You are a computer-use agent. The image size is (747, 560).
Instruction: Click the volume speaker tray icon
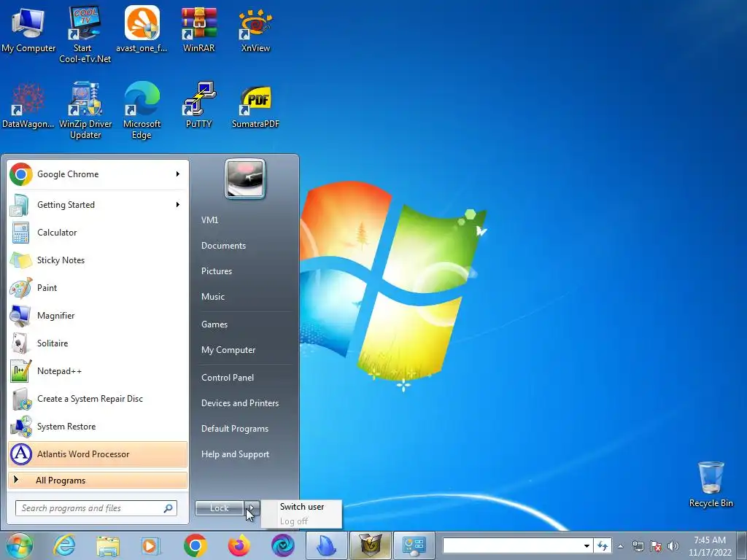673,546
